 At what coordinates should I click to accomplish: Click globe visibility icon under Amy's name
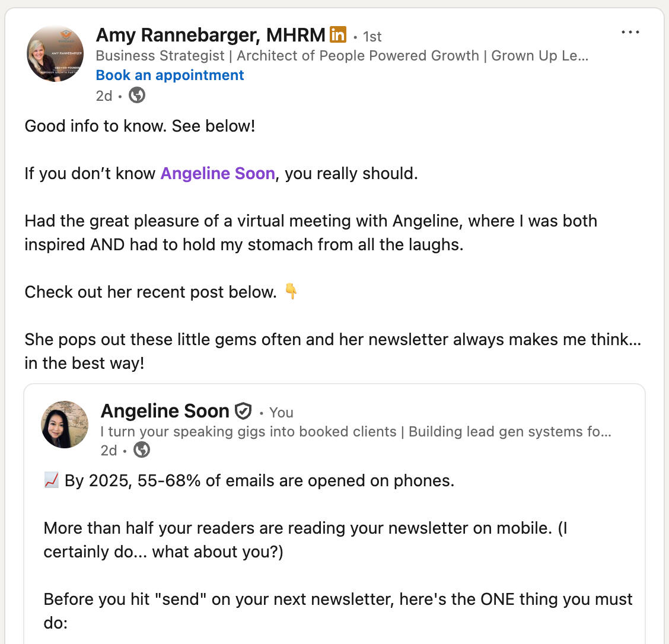tap(137, 95)
